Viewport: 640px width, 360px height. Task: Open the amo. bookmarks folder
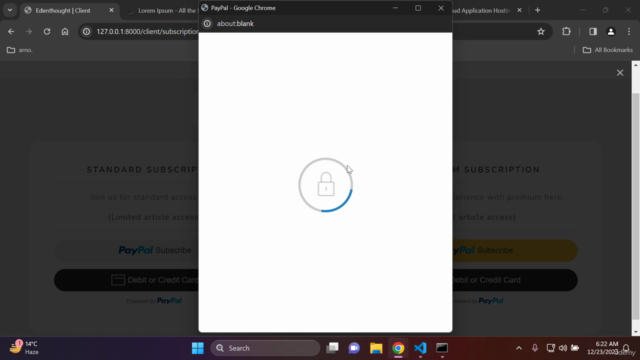[x=20, y=50]
